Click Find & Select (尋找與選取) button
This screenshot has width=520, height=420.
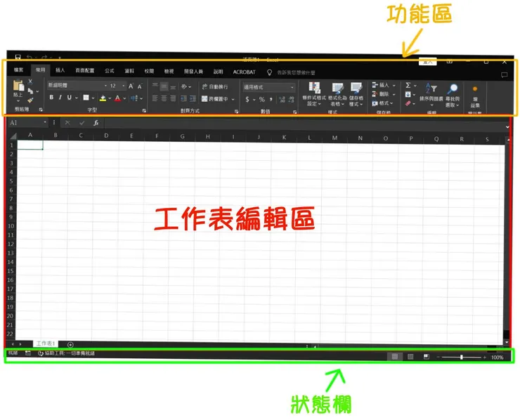(453, 96)
